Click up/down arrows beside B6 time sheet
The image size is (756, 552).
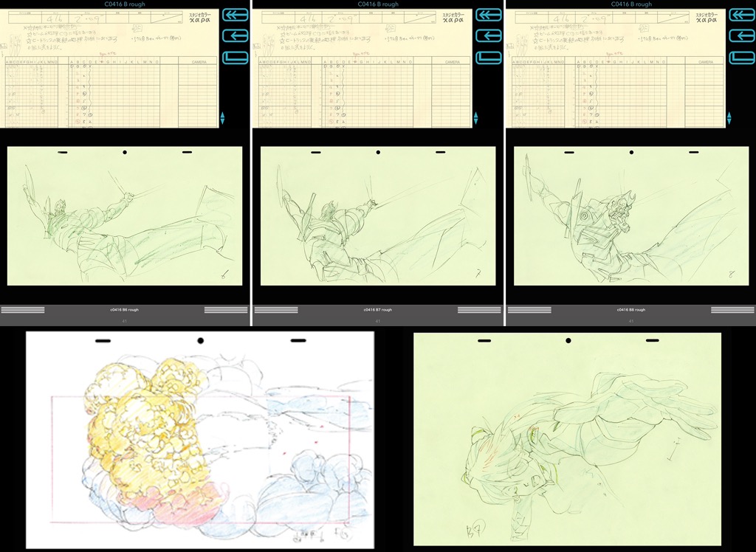[x=222, y=118]
